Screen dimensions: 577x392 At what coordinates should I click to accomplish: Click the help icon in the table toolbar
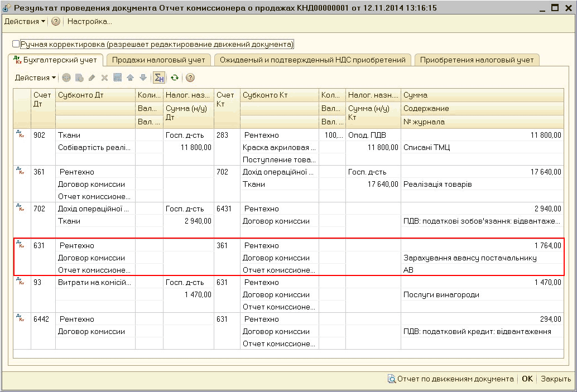(190, 78)
